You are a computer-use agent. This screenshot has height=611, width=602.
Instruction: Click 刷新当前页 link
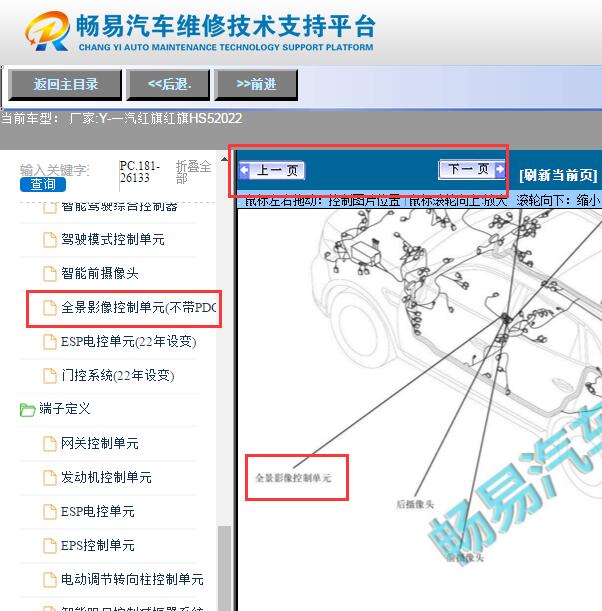[558, 175]
